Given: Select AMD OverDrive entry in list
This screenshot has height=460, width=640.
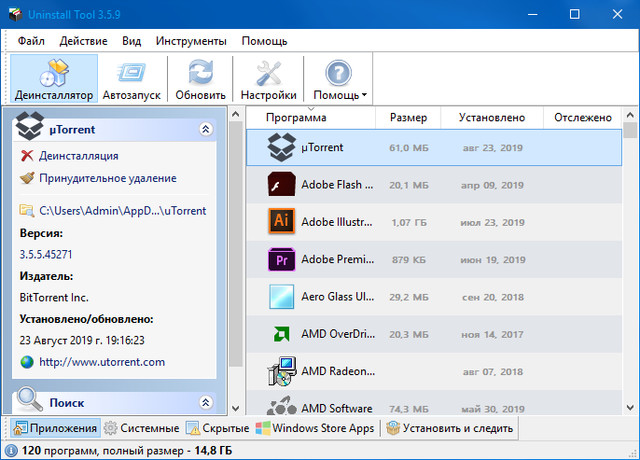Looking at the screenshot, I should tap(336, 334).
